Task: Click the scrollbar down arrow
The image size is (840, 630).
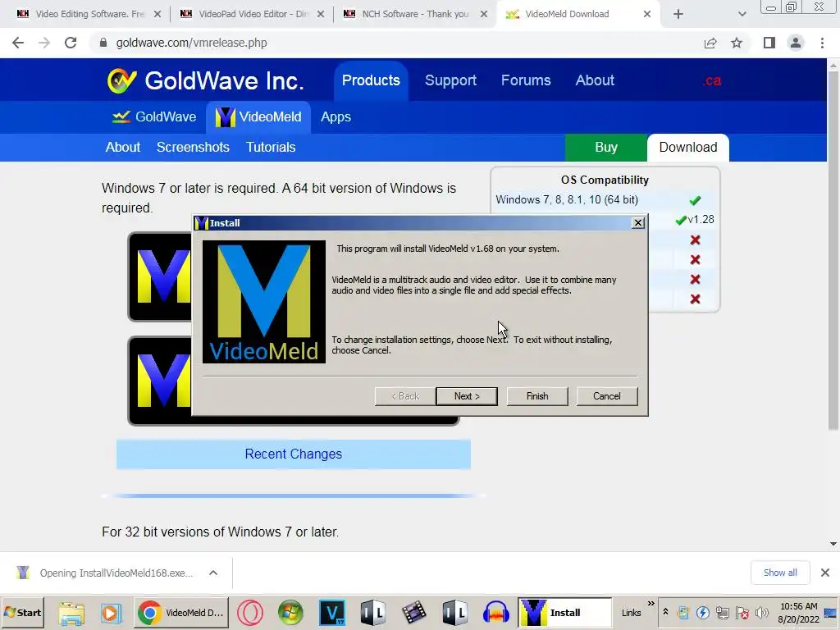Action: tap(833, 544)
